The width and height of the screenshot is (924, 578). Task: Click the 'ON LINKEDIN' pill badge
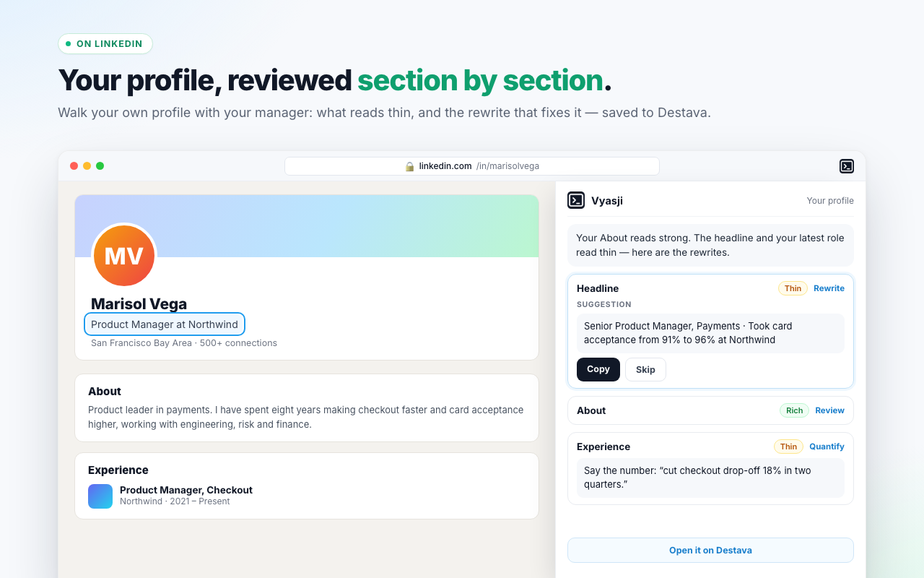(105, 44)
